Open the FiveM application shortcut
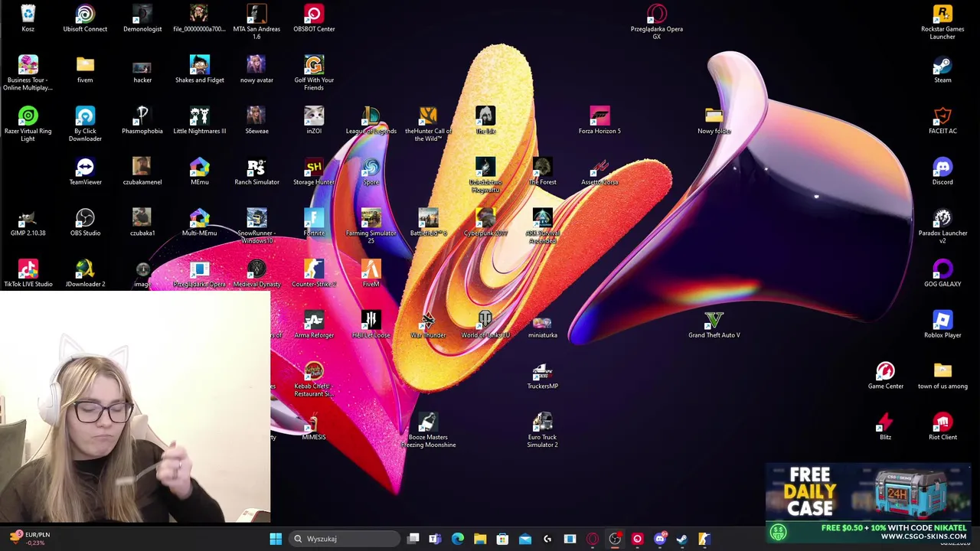The width and height of the screenshot is (980, 551). pos(371,273)
